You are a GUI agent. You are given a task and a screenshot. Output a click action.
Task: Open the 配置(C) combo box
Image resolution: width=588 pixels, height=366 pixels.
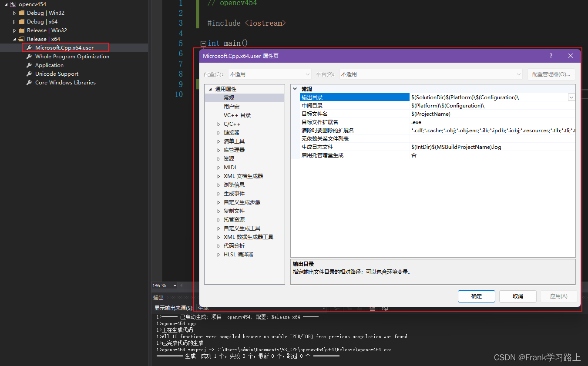click(270, 74)
